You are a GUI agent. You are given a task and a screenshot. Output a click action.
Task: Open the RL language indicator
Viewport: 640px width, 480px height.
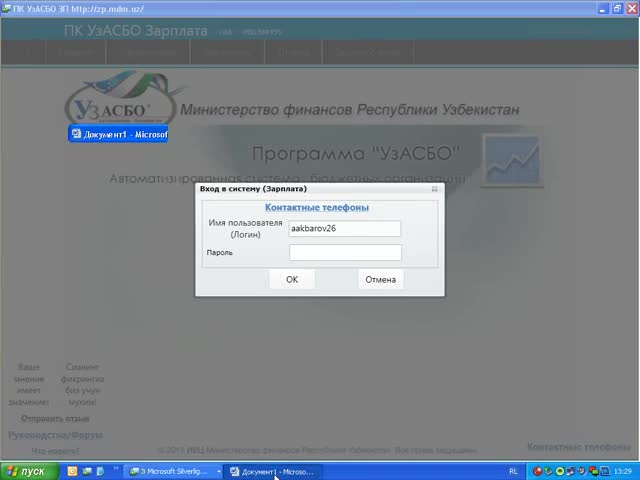[x=513, y=471]
